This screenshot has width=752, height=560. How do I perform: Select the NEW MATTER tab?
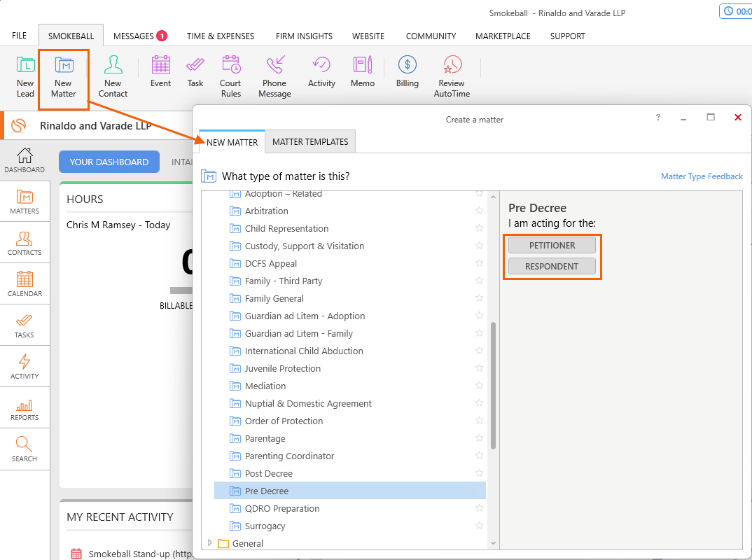[232, 142]
